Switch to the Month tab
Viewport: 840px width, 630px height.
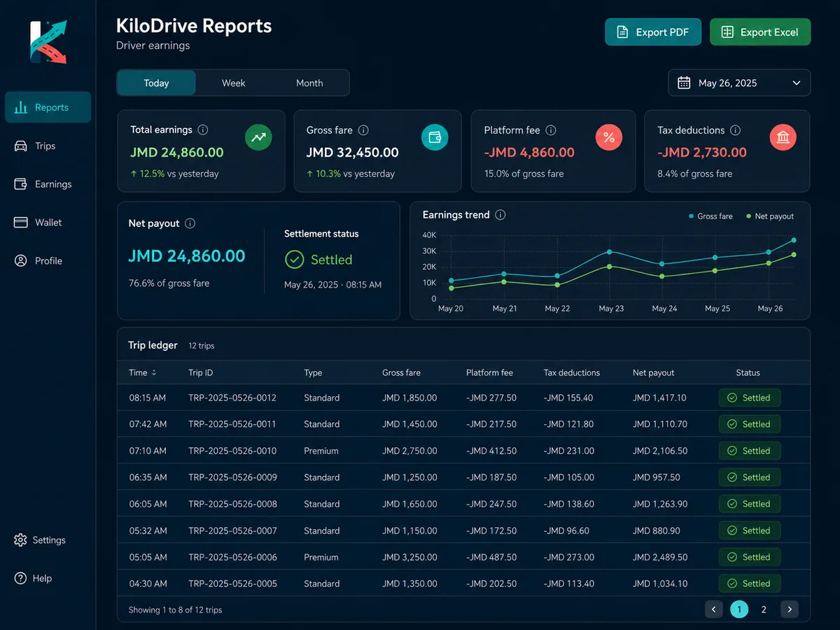tap(309, 83)
